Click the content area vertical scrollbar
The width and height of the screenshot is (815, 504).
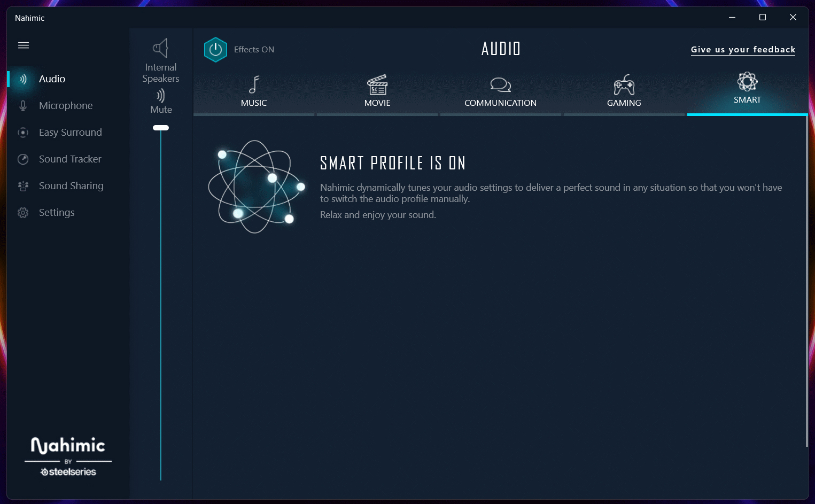(x=806, y=281)
